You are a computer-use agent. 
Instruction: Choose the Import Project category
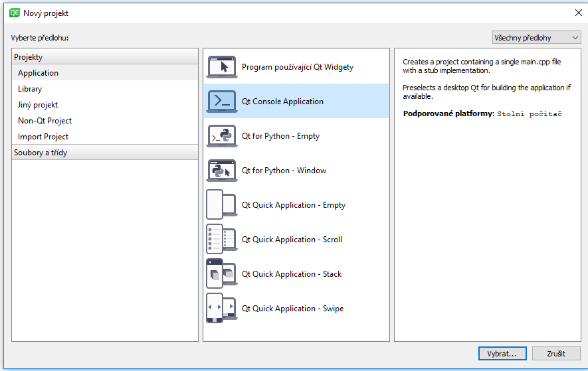(43, 137)
